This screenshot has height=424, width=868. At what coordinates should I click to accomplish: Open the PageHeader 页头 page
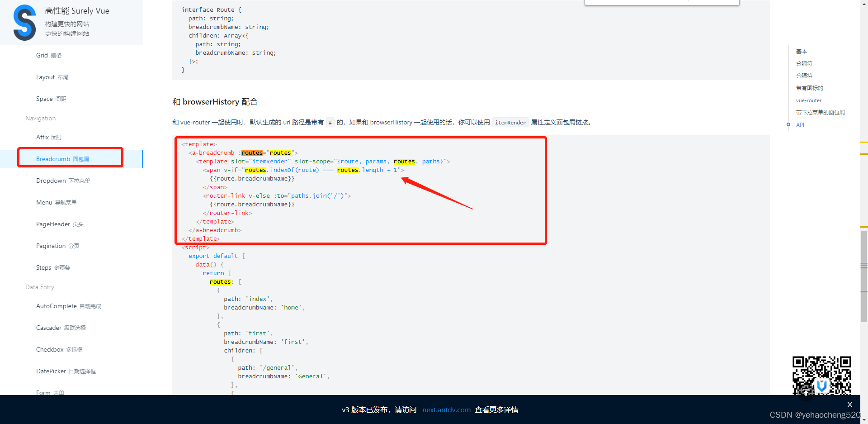coord(60,224)
